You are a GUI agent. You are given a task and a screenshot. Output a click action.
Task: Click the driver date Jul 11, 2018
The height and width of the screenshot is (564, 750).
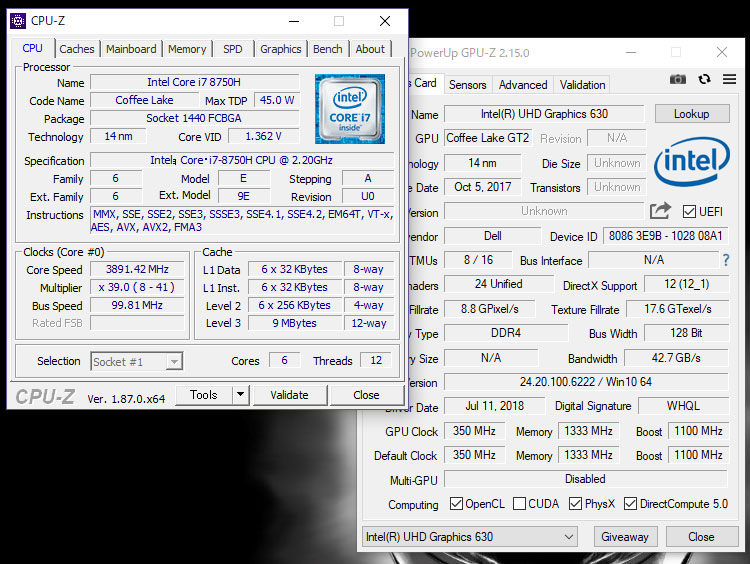coord(495,406)
